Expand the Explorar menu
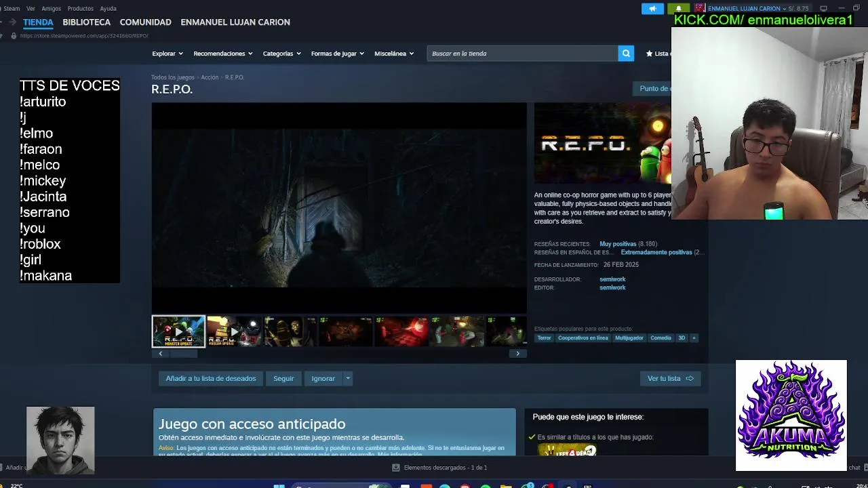The height and width of the screenshot is (488, 868). pyautogui.click(x=167, y=54)
